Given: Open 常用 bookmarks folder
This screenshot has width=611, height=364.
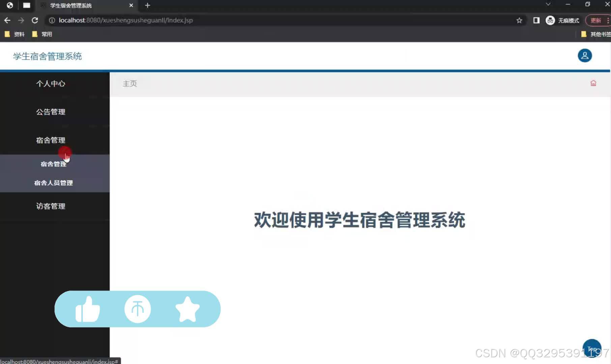Looking at the screenshot, I should (42, 34).
